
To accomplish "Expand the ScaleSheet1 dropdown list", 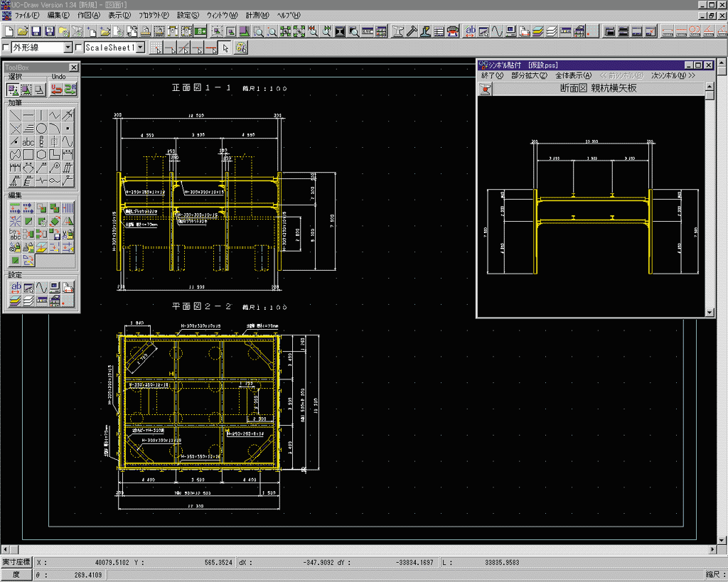I will point(140,48).
